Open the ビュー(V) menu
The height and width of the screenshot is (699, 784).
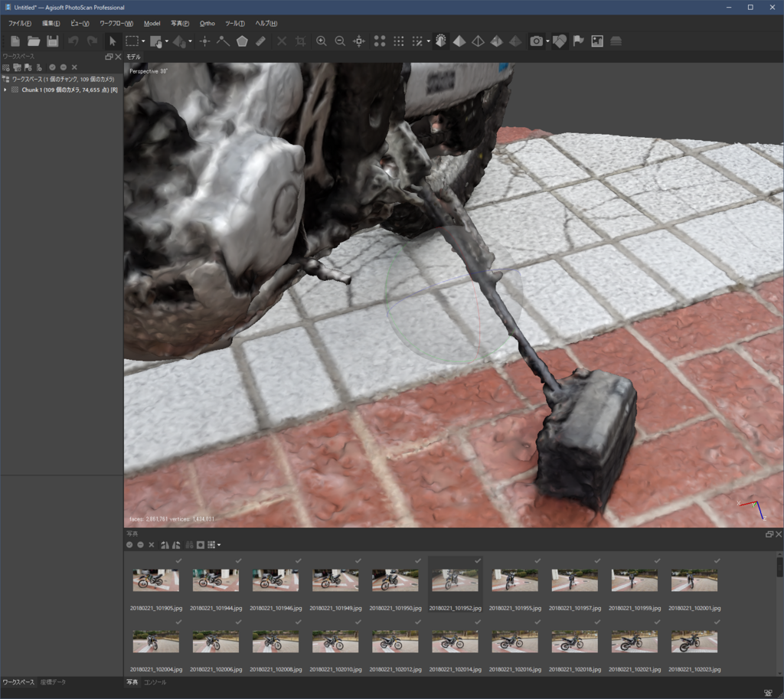click(80, 24)
